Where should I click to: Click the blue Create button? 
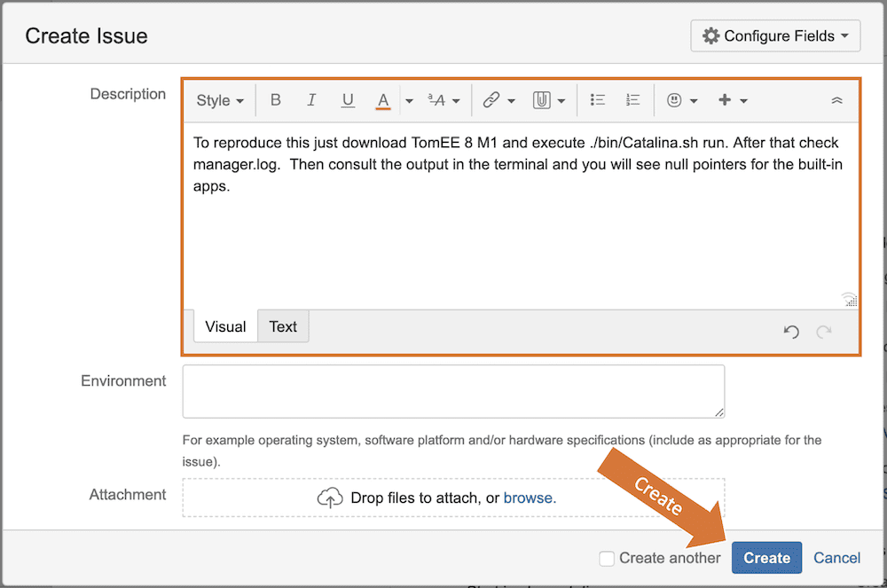pyautogui.click(x=766, y=558)
